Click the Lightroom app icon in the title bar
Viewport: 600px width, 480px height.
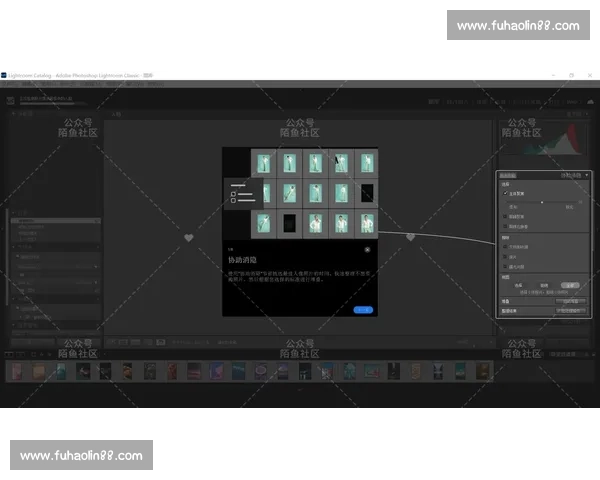(4, 75)
